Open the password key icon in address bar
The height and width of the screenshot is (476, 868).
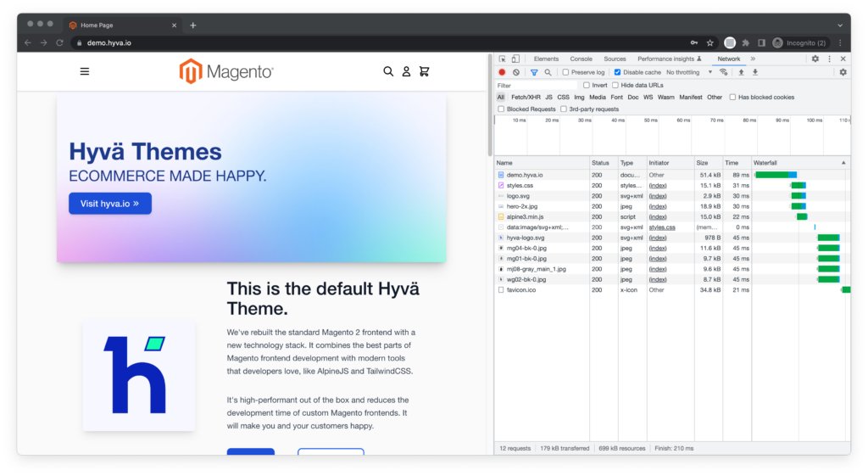(x=694, y=42)
